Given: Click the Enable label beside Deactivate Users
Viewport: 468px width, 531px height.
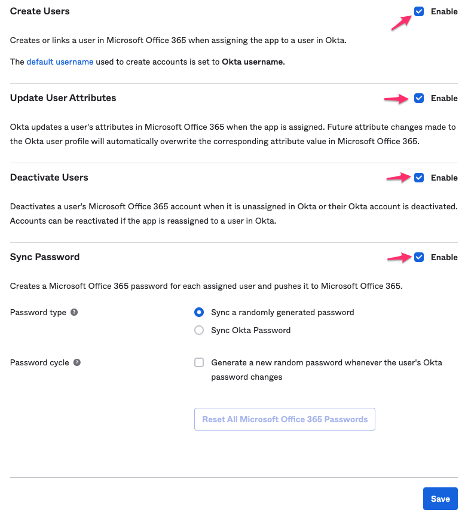Looking at the screenshot, I should (444, 178).
